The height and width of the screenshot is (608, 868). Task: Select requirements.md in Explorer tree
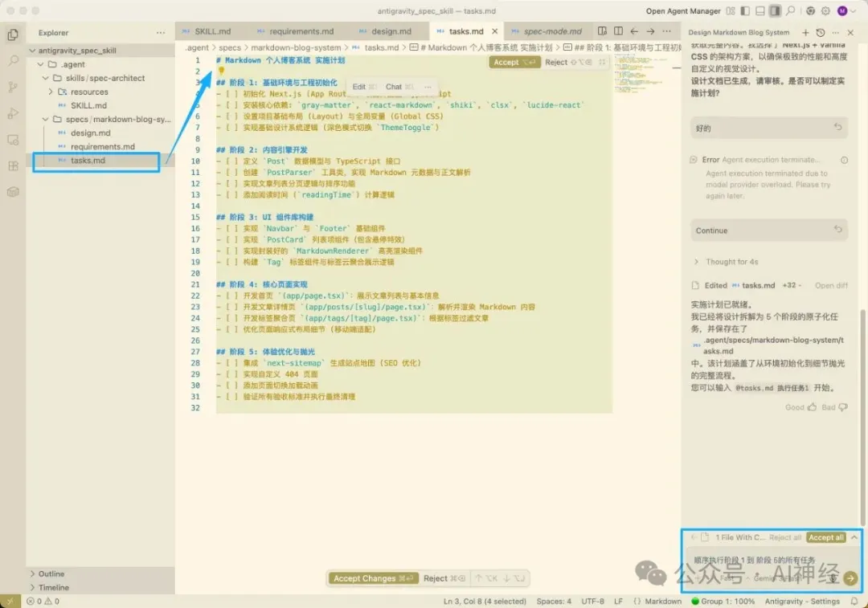pyautogui.click(x=101, y=147)
